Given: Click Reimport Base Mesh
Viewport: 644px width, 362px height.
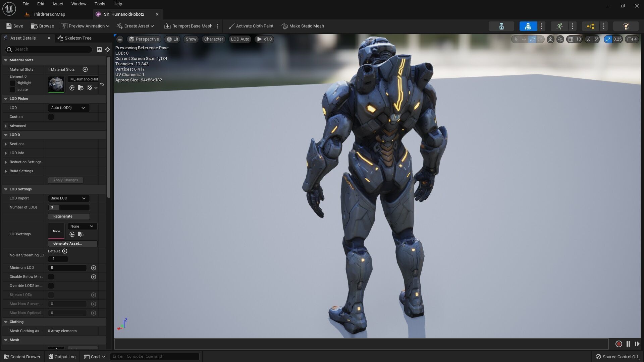Looking at the screenshot, I should (x=189, y=26).
